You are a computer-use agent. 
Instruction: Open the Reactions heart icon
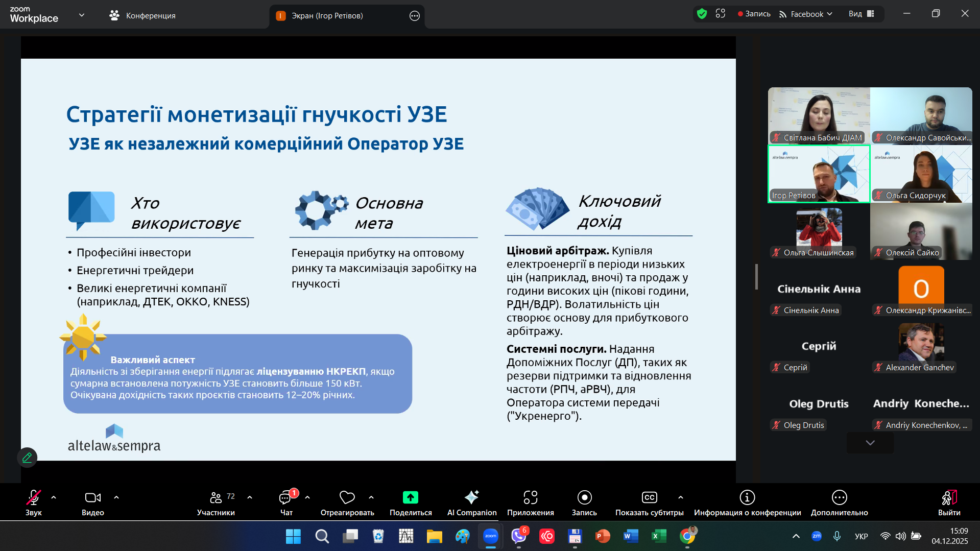click(x=347, y=497)
